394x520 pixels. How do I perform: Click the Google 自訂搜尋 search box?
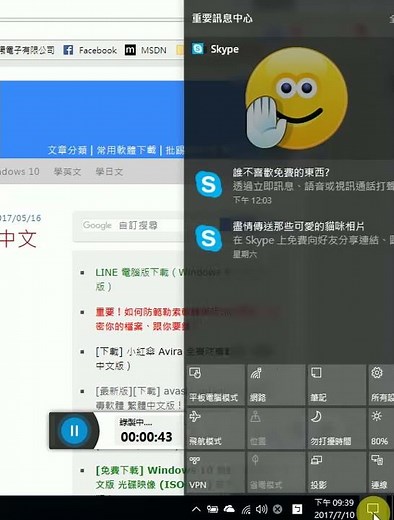(132, 226)
